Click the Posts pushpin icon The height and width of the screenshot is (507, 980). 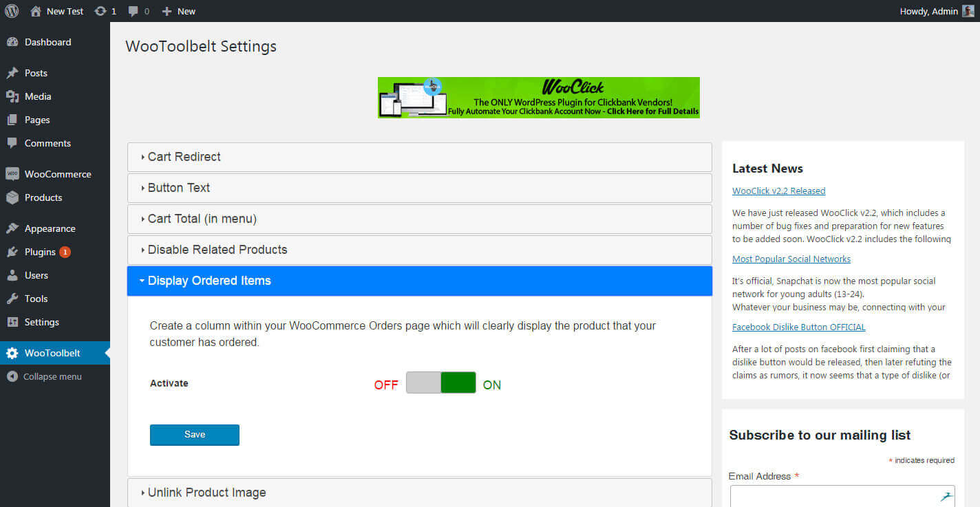(x=12, y=73)
